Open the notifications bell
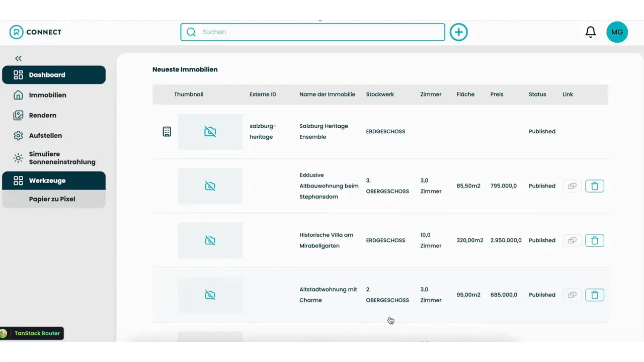Image resolution: width=644 pixels, height=362 pixels. tap(591, 32)
